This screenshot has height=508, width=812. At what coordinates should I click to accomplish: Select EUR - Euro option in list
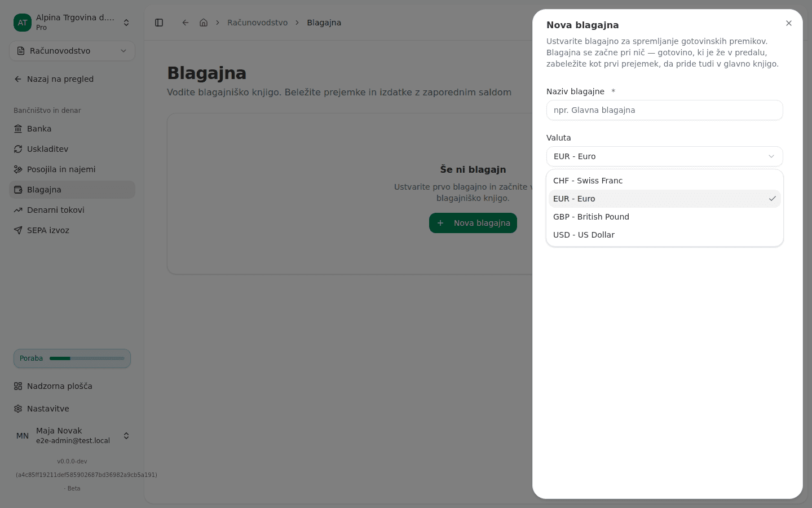tap(665, 199)
